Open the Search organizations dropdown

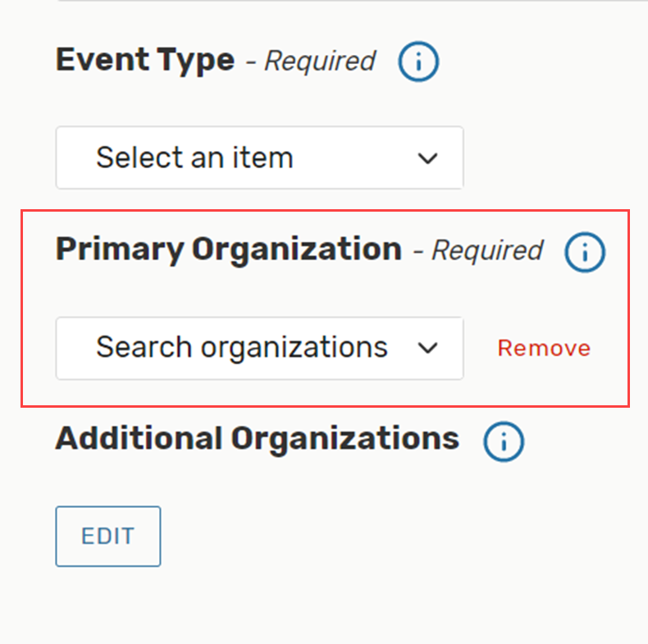[259, 348]
